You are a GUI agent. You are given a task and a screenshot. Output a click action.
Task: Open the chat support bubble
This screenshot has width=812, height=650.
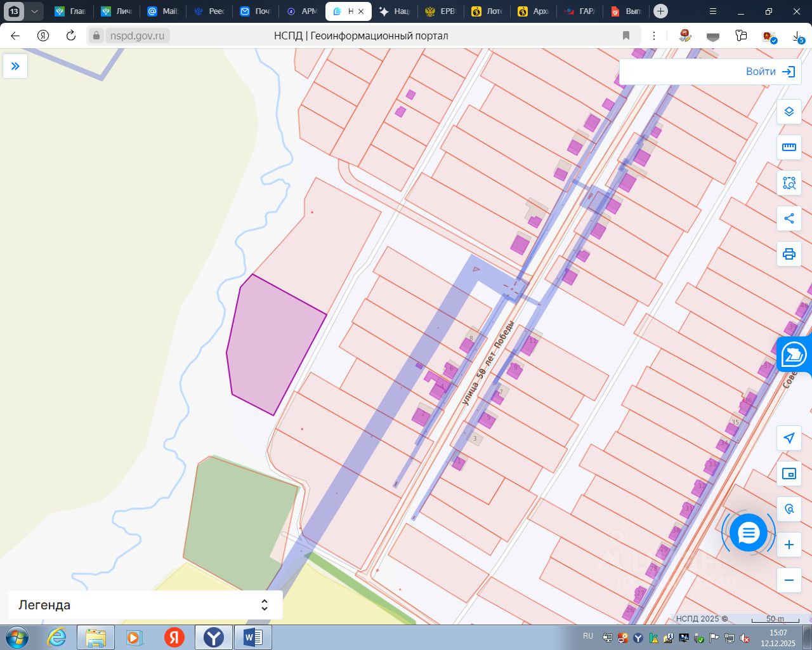coord(749,533)
